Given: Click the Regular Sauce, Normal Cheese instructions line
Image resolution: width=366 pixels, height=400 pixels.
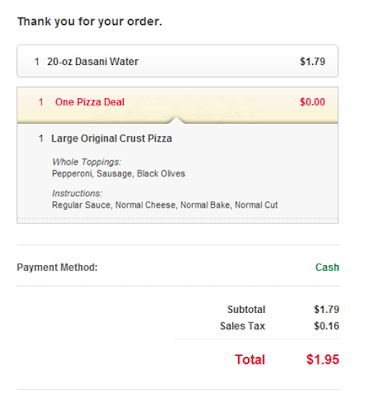Looking at the screenshot, I should pos(165,205).
